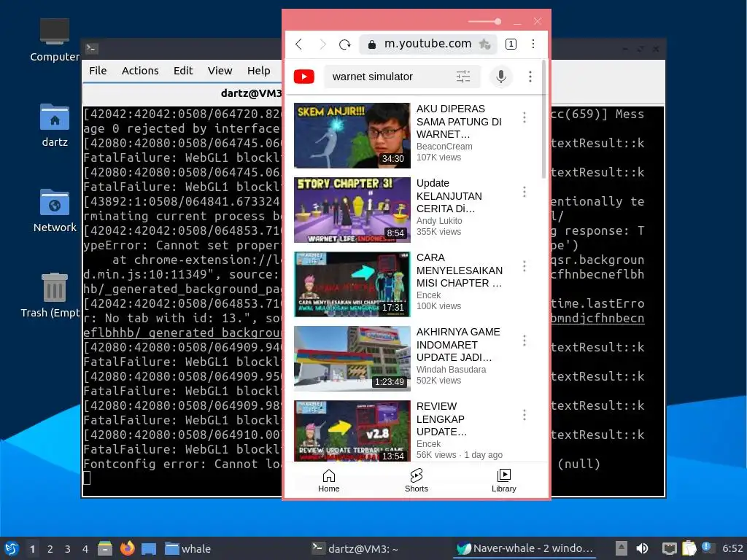Bookmark the page with the star icon
The image size is (747, 560).
point(484,44)
